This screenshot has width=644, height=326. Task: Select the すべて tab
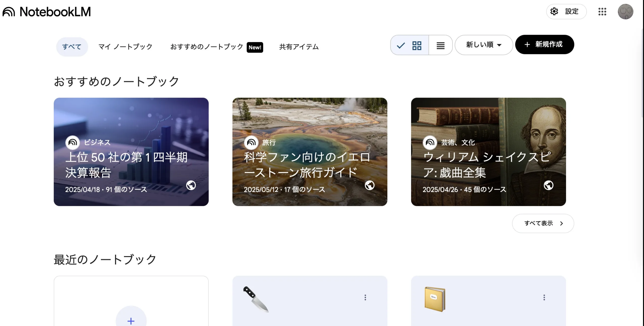72,47
